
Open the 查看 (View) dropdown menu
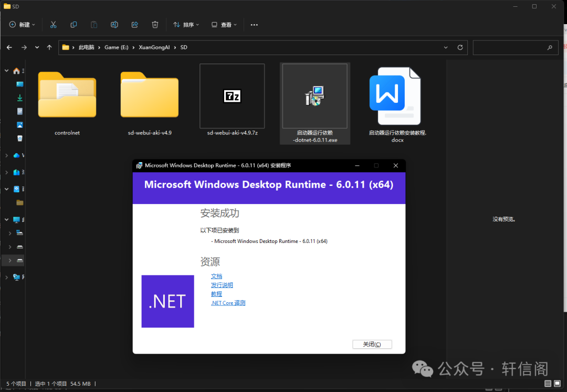224,25
